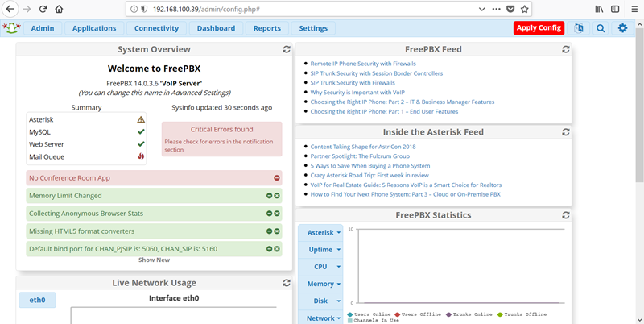The image size is (644, 324).
Task: Click the Web Server green checkmark status
Action: click(141, 144)
